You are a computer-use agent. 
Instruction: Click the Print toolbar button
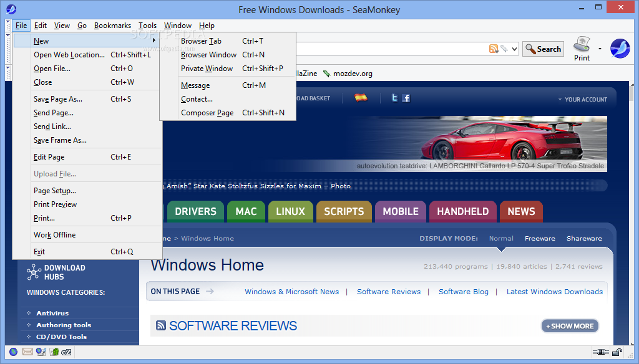[582, 49]
